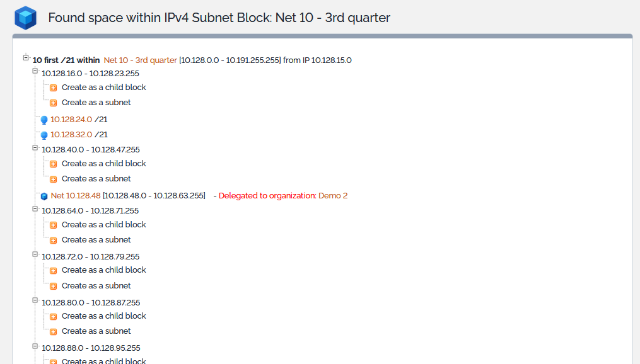Open the Net 10.128.48 block link
Viewport: 640px width, 364px height.
[76, 196]
